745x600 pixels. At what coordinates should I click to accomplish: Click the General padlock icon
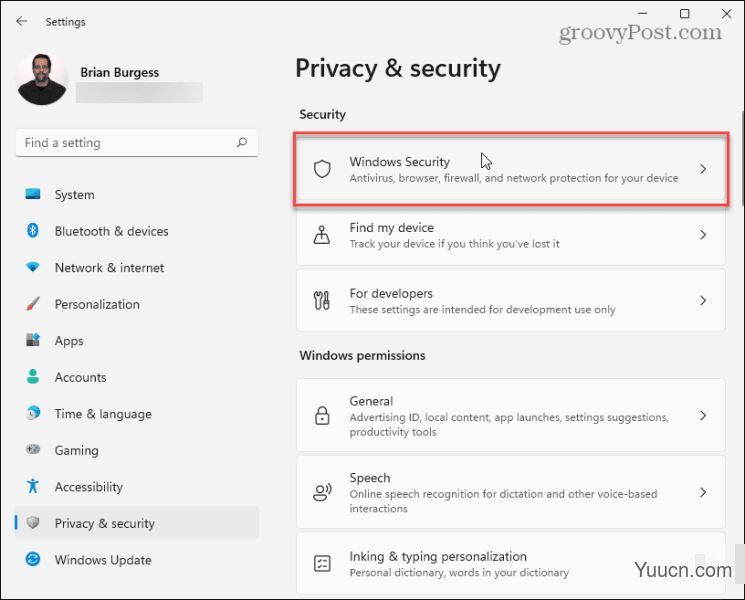322,415
